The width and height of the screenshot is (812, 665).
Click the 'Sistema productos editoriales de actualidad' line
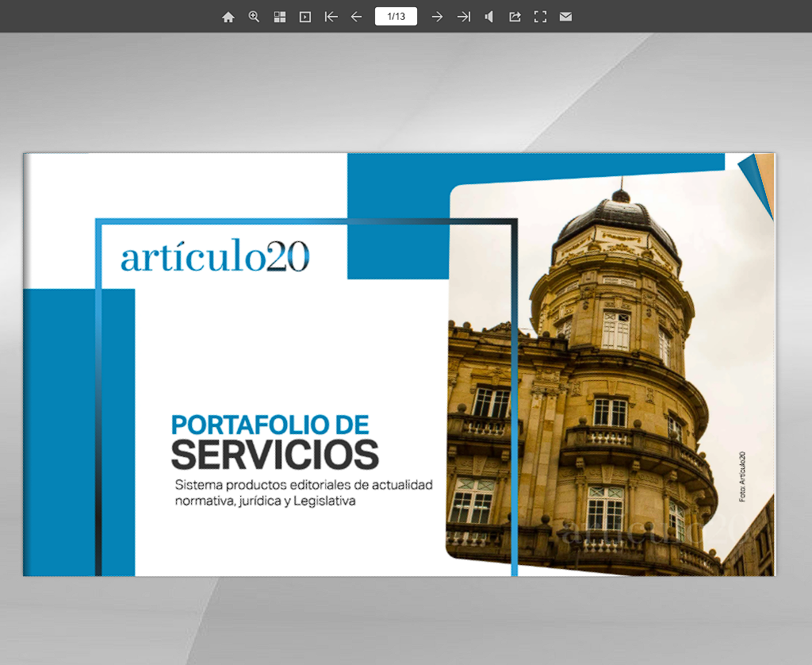tap(304, 485)
